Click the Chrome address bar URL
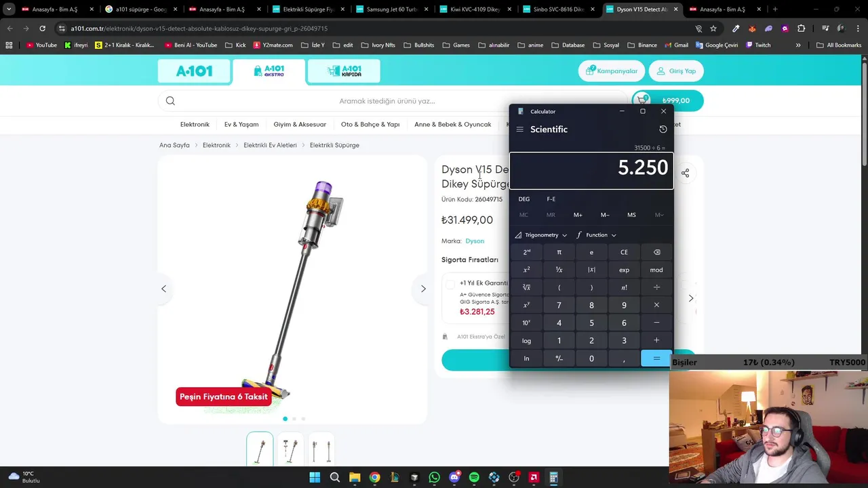Image resolution: width=868 pixels, height=488 pixels. point(199,28)
